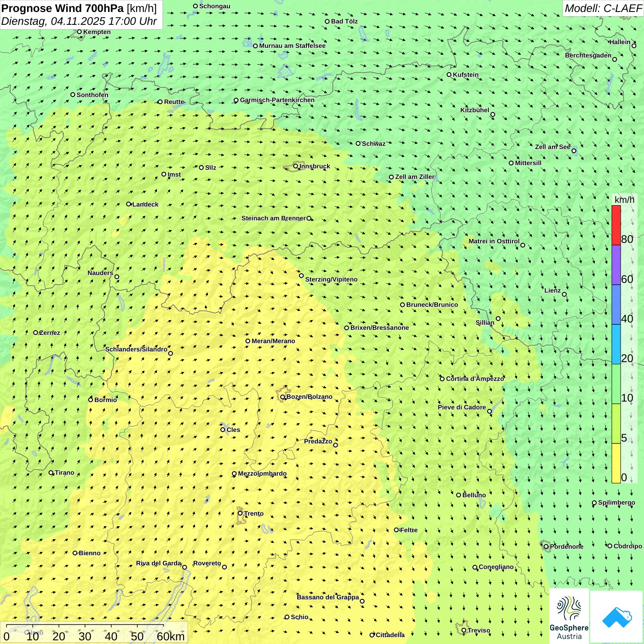Click the Bozen/Bolzano city marker
Viewport: 644px width, 644px height.
(283, 397)
